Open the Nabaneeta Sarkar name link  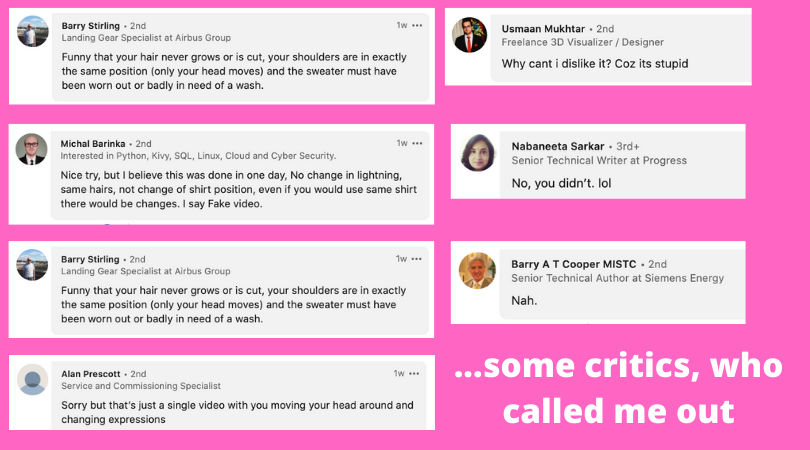point(558,146)
